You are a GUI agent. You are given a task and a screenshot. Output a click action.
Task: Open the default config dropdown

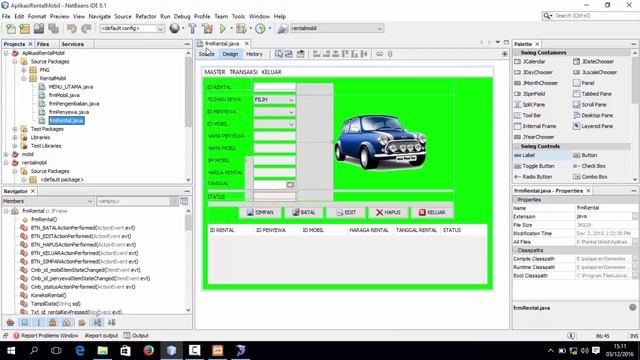pyautogui.click(x=132, y=29)
